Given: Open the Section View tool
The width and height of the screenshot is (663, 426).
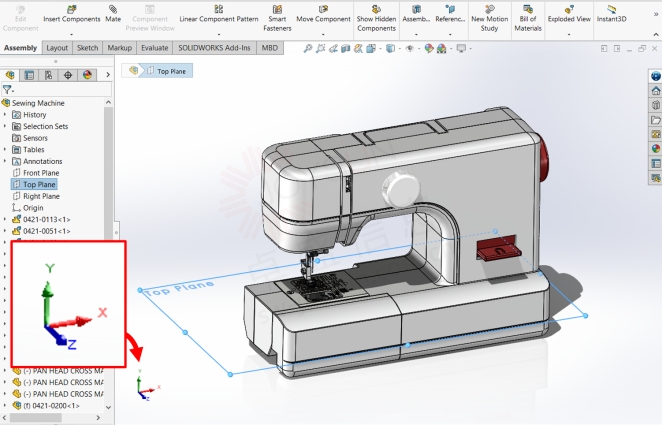Looking at the screenshot, I should pyautogui.click(x=345, y=49).
